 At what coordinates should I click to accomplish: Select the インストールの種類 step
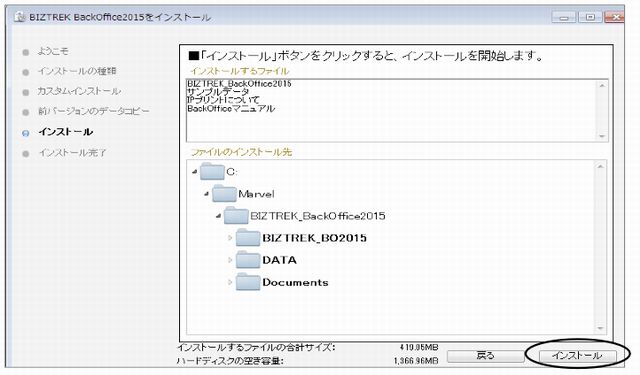(77, 71)
